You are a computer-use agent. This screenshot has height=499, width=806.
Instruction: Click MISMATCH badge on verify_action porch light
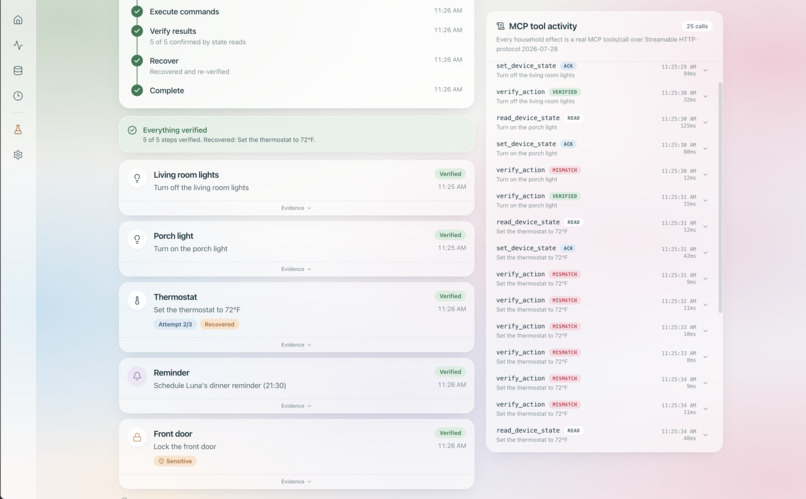564,170
